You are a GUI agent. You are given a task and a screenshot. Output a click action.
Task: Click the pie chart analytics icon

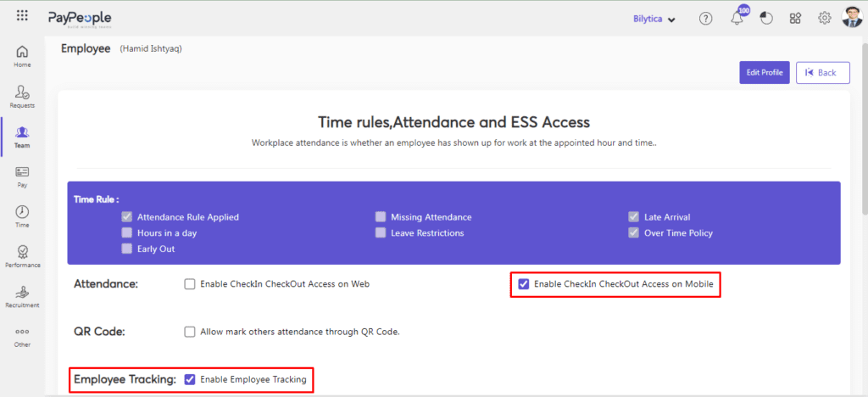pos(766,19)
